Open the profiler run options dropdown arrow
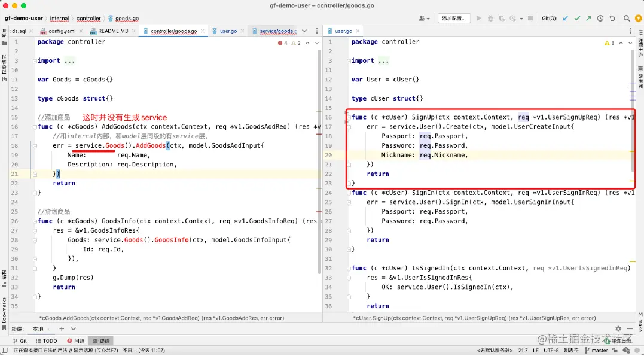This screenshot has height=356, width=644. coord(521,19)
